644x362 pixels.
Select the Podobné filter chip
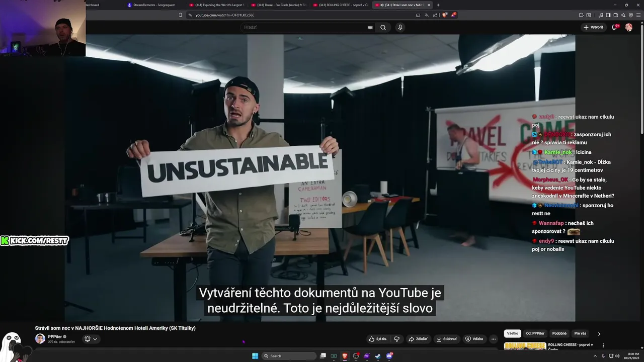tap(559, 333)
